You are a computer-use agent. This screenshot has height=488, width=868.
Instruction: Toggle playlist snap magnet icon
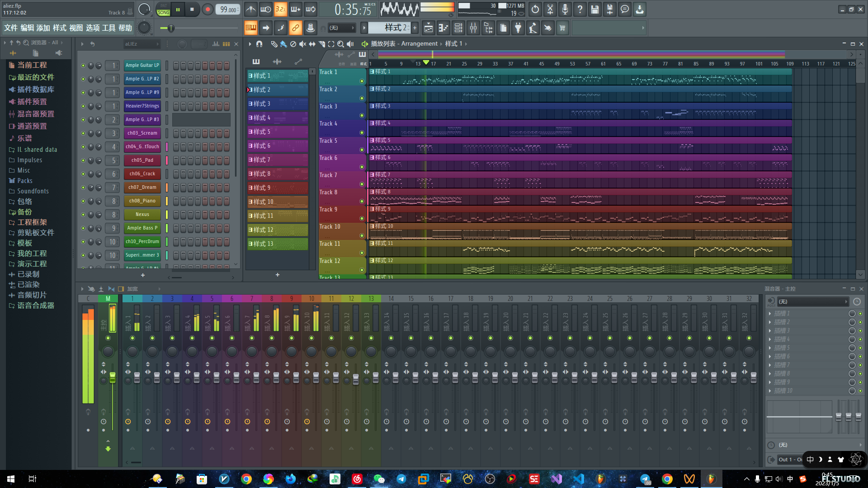[259, 44]
